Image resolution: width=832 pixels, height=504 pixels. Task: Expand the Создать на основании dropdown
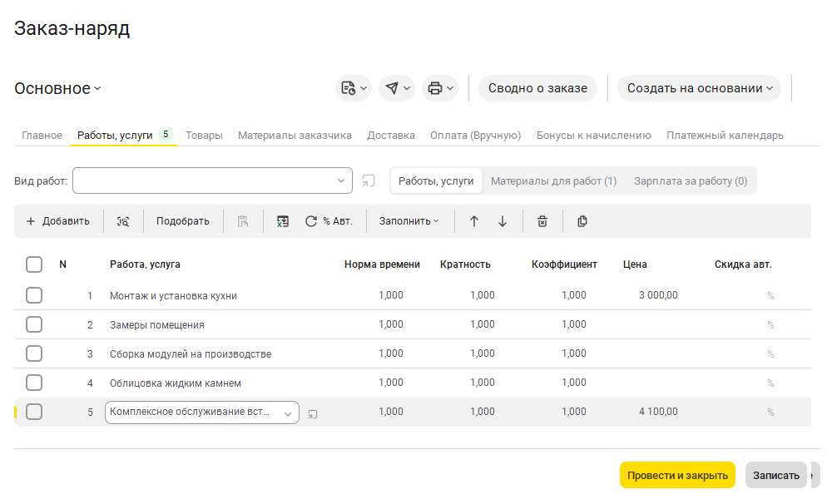[x=699, y=88]
